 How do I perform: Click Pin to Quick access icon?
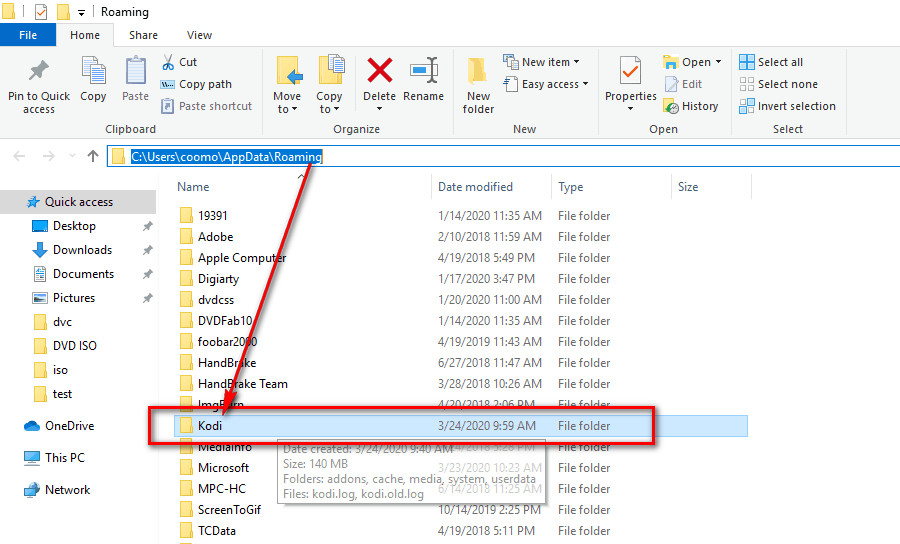pyautogui.click(x=38, y=73)
